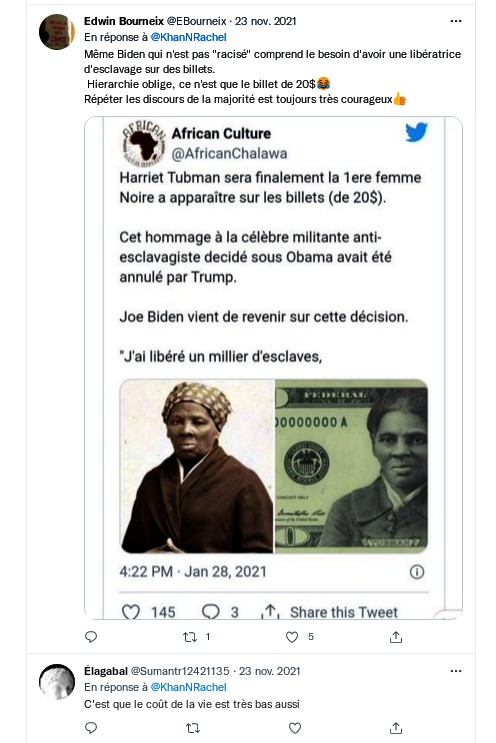496x743 pixels.
Task: Click the Twitter bird logo in screenshot
Action: click(x=416, y=132)
